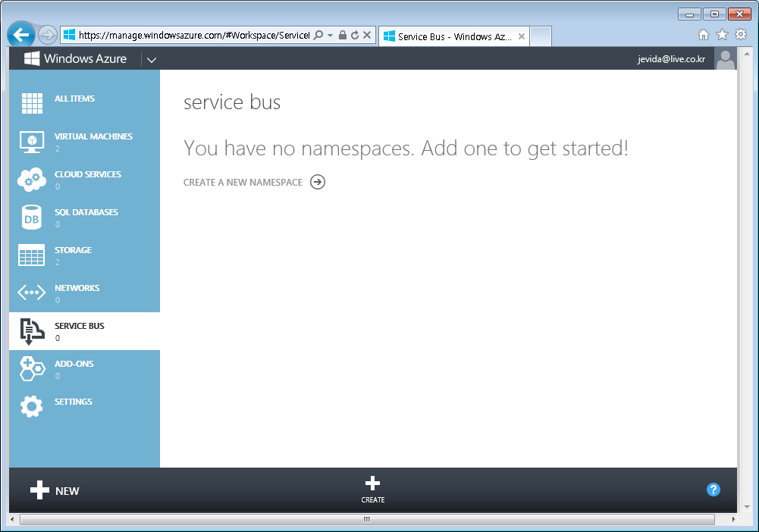
Task: Open the Settings gear in sidebar
Action: tap(32, 406)
